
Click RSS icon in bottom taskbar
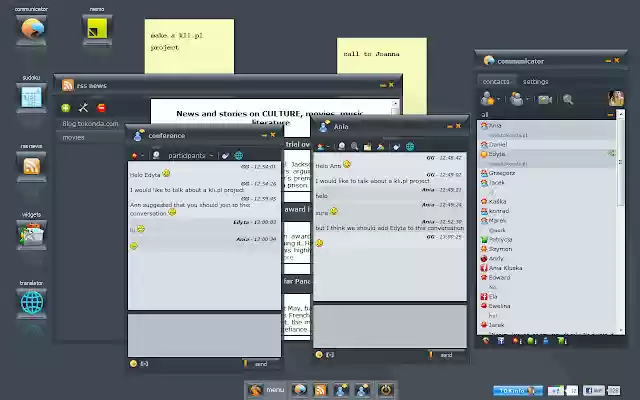(x=320, y=390)
